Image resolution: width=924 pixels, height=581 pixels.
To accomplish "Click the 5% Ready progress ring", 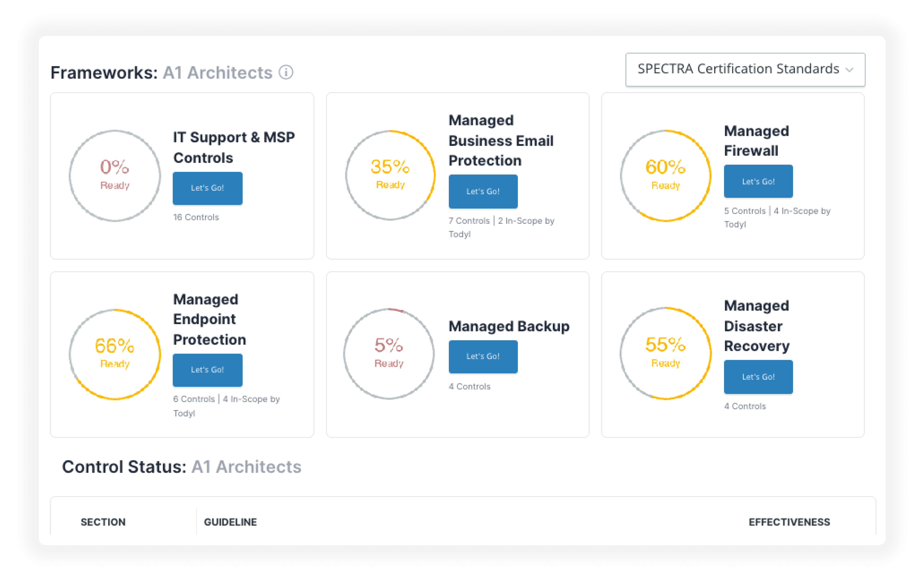I will point(389,354).
